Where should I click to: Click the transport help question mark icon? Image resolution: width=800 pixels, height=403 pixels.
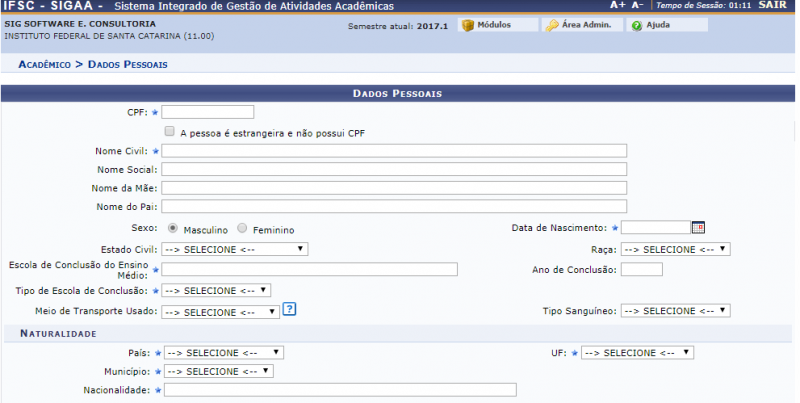click(x=289, y=310)
